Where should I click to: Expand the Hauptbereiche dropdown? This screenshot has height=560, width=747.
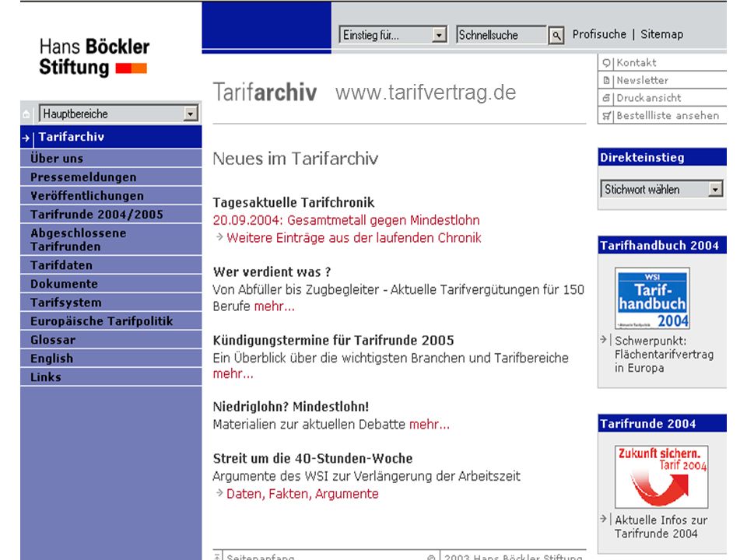(x=118, y=114)
